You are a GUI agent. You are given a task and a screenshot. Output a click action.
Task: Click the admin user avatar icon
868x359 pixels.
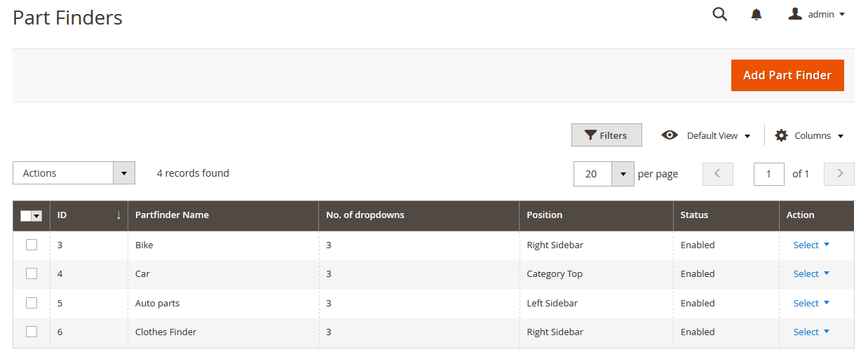coord(794,14)
